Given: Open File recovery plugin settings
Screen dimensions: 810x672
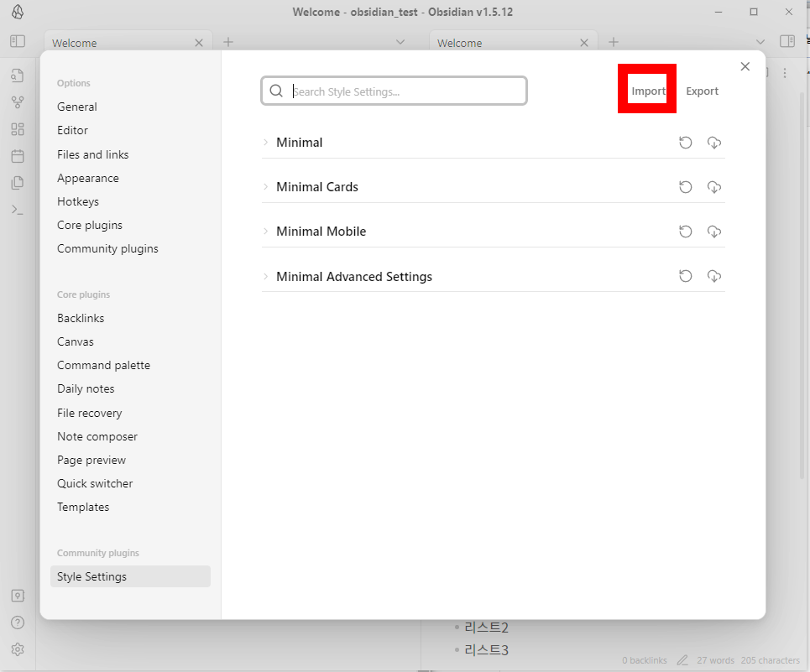Looking at the screenshot, I should click(89, 413).
